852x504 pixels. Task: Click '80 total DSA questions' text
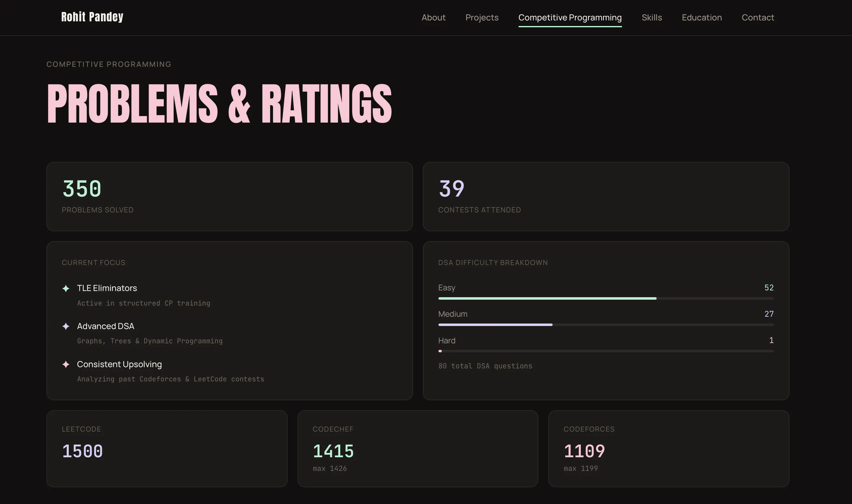pos(485,366)
